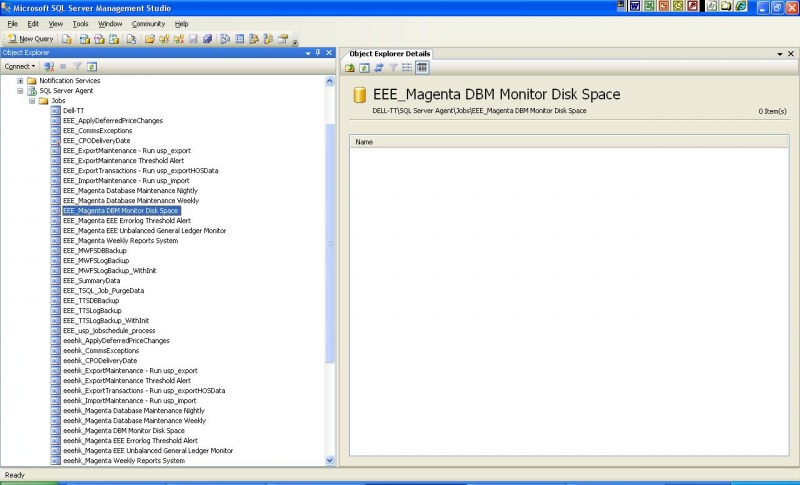
Task: Select the Jobs folder
Action: tap(58, 100)
